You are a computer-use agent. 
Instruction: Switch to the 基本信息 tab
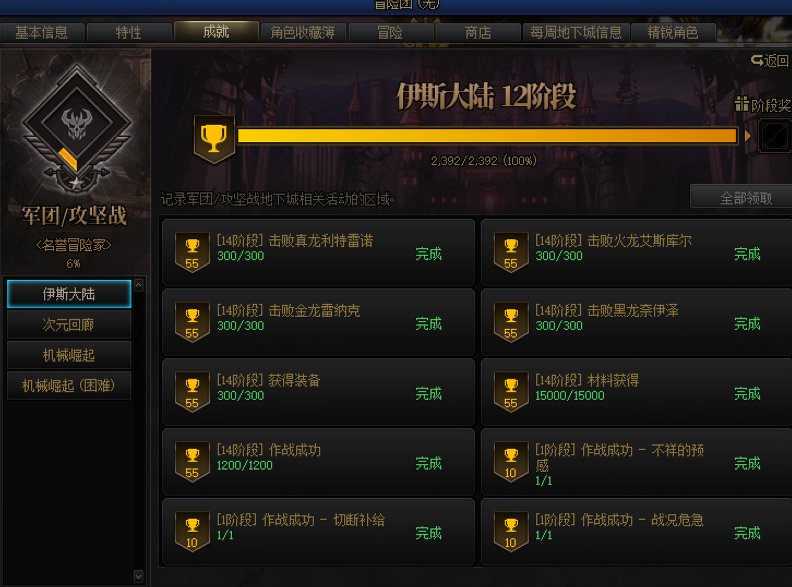(41, 32)
